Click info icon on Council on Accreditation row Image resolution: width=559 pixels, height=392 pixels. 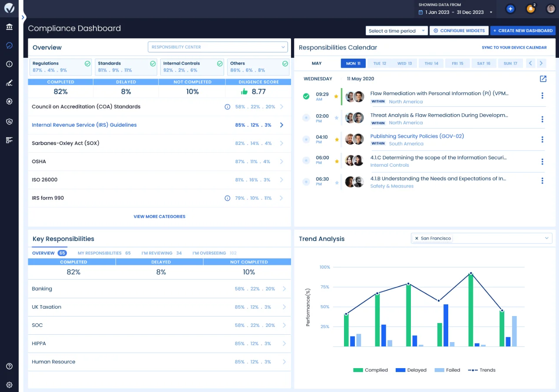click(227, 107)
